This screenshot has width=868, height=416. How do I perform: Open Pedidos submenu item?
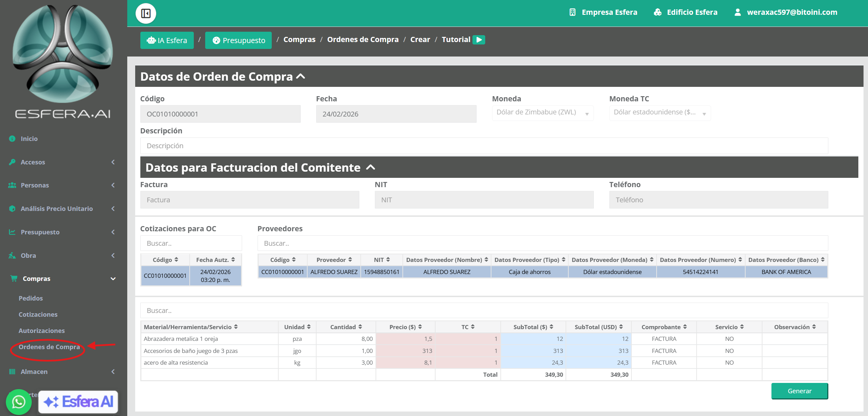[31, 298]
